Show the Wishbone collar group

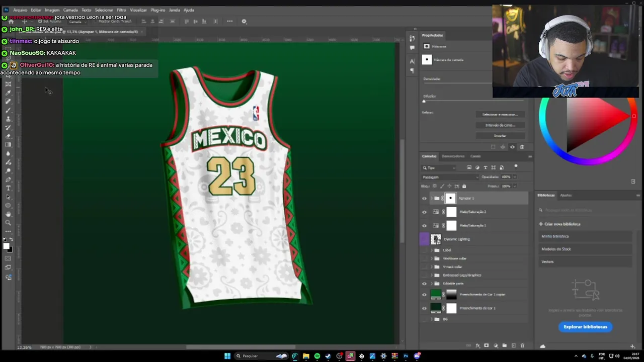424,258
